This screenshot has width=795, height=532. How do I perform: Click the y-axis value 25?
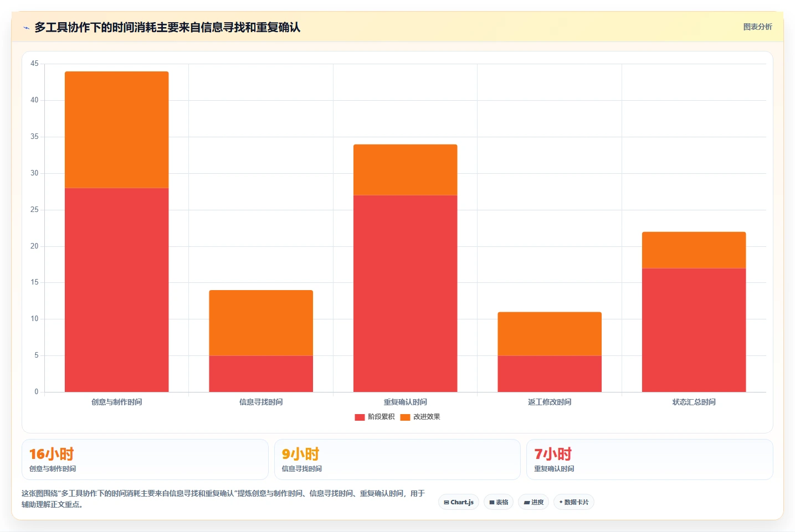[34, 210]
